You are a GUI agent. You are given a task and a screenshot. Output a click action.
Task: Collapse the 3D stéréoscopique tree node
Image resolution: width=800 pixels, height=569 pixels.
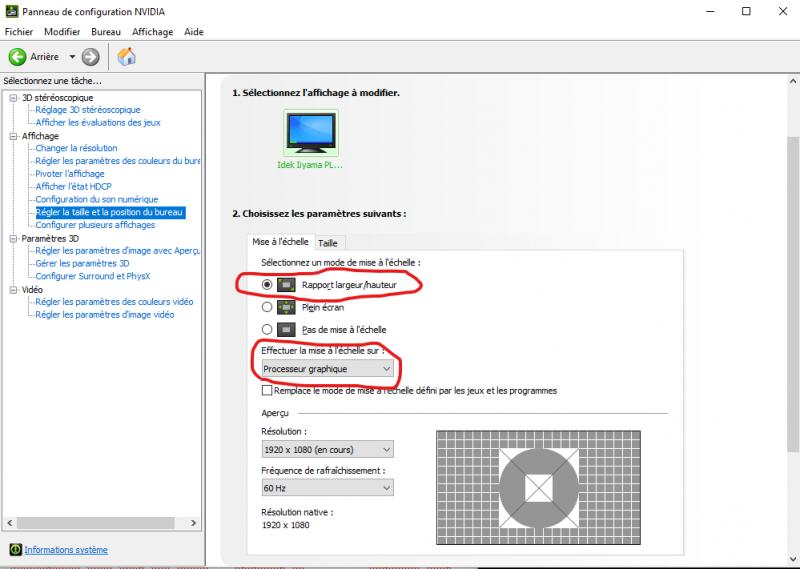[13, 97]
